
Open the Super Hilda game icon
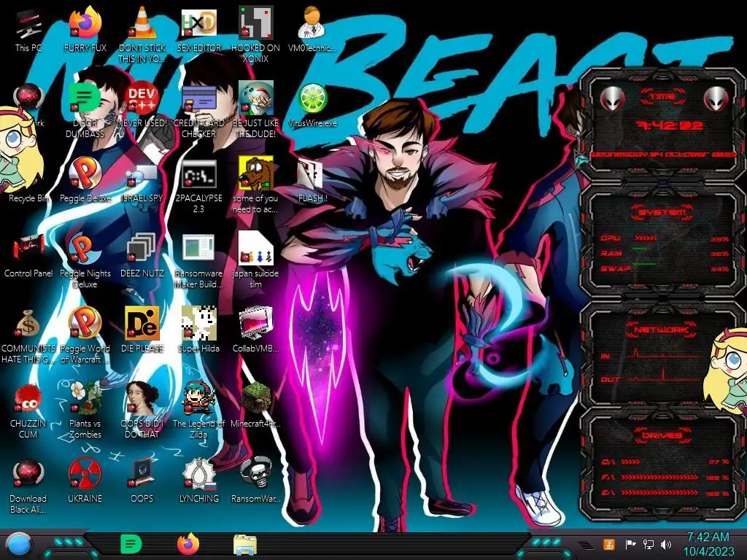point(198,330)
